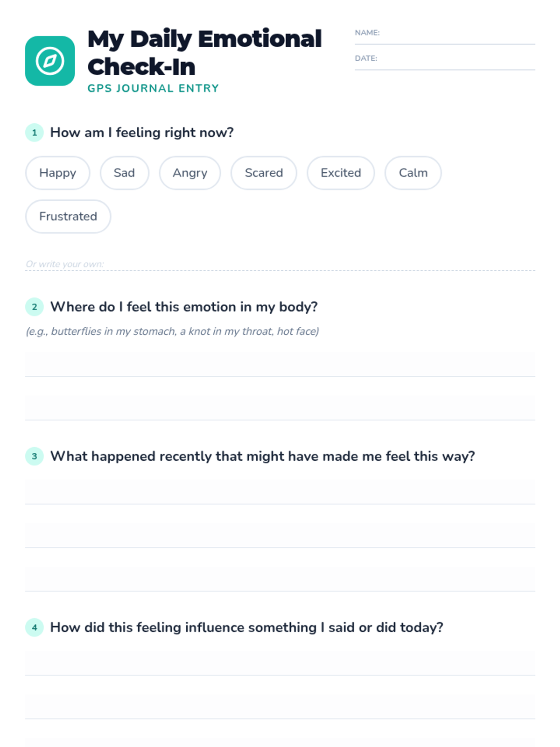Click the second body-feeling answer line

point(280,408)
